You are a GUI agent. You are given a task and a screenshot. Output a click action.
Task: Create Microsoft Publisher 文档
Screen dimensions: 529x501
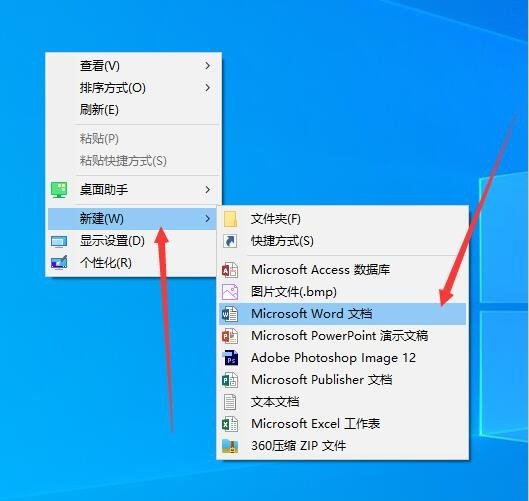click(x=342, y=380)
